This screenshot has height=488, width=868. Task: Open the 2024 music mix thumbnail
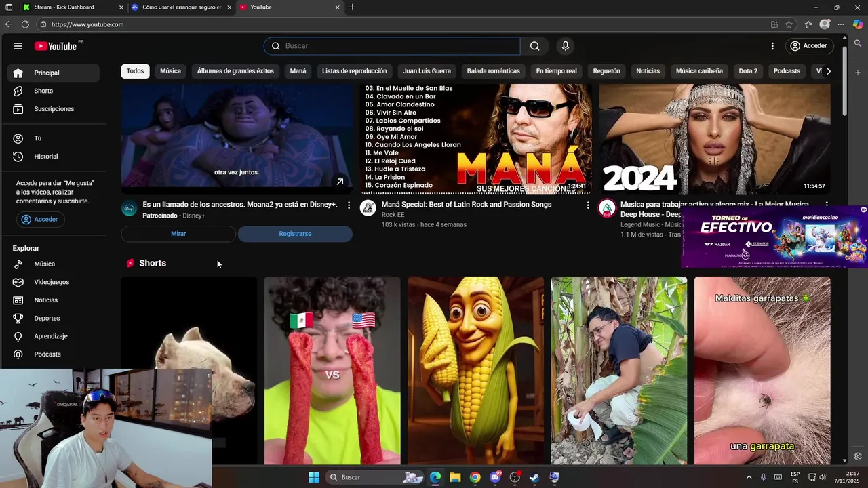click(714, 139)
